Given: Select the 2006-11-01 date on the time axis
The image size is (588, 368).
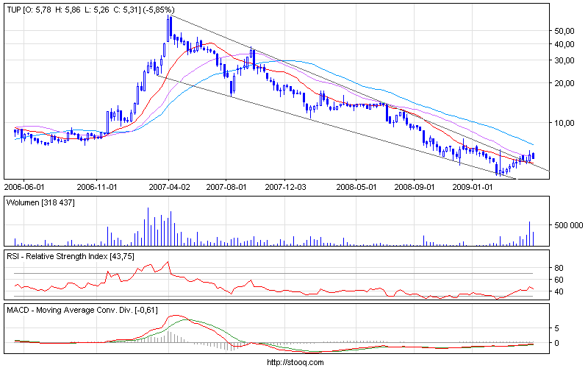Looking at the screenshot, I should point(97,188).
